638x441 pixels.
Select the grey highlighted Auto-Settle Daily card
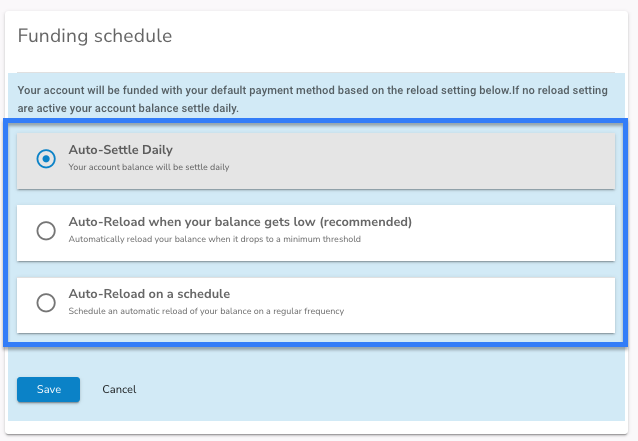tap(316, 161)
